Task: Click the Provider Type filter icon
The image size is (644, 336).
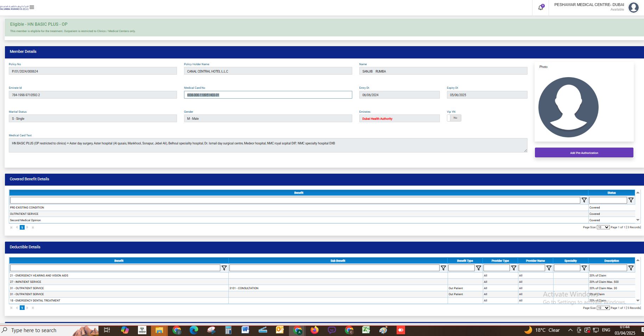Action: click(x=513, y=268)
